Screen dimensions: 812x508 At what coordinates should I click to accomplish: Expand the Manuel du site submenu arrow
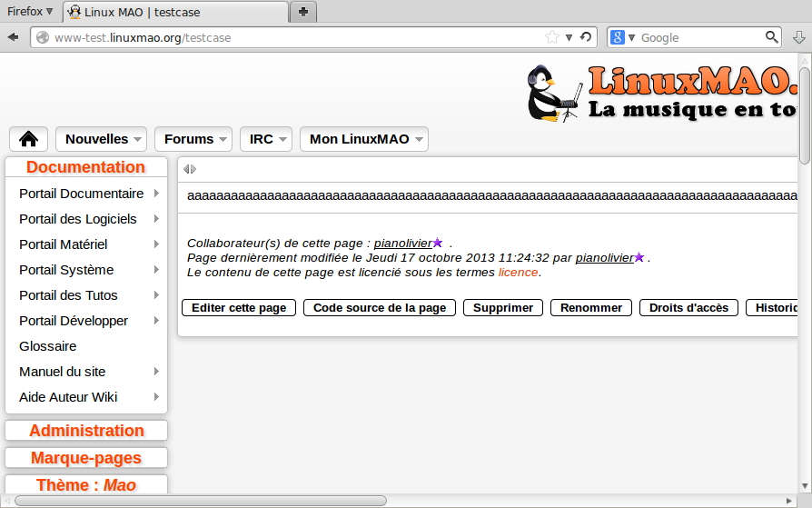point(156,371)
